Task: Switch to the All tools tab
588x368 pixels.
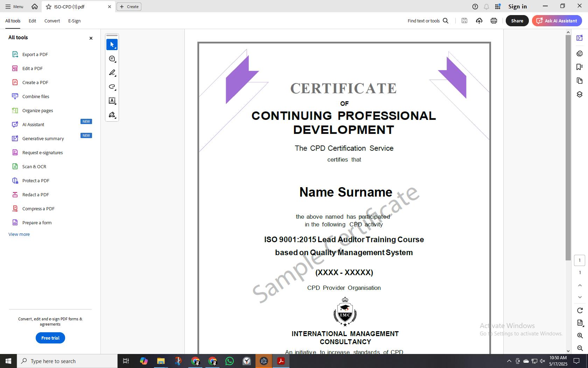Action: (13, 21)
